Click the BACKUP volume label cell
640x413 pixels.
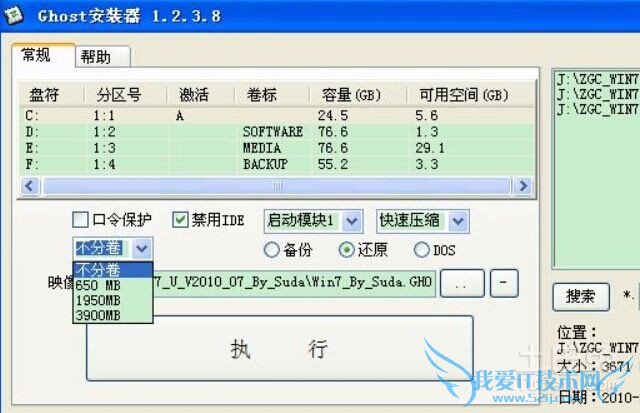(266, 164)
